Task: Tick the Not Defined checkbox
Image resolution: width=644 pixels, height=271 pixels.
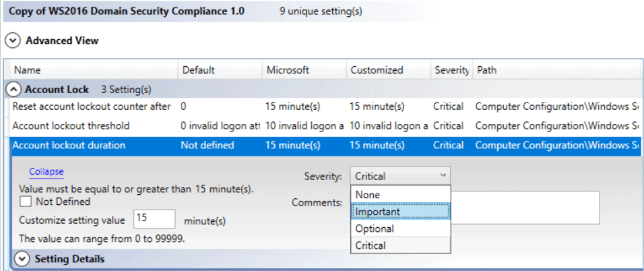Action: pos(25,202)
